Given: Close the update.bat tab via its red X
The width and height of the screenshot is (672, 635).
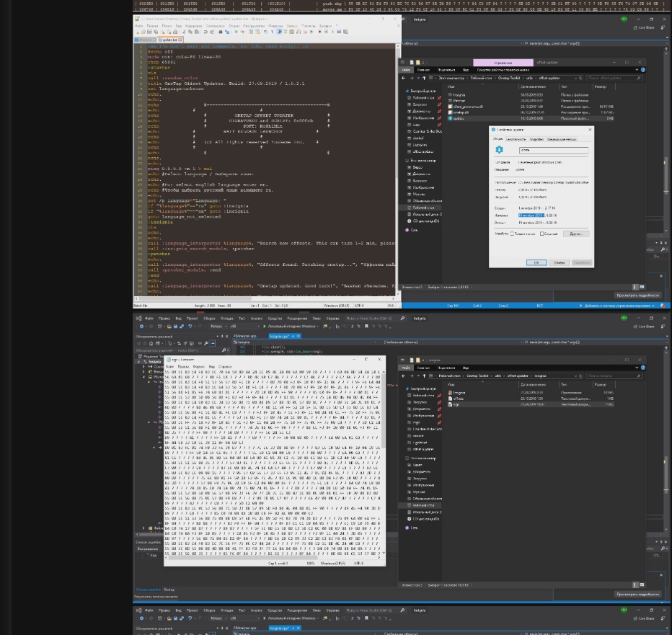Looking at the screenshot, I should [x=180, y=40].
